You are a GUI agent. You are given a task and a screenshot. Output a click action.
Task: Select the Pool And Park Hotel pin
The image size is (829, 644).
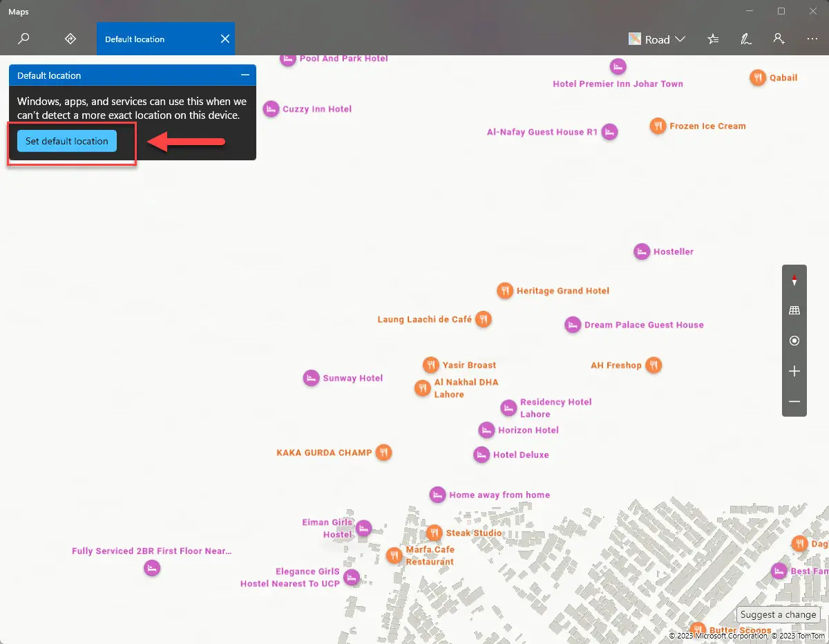point(288,59)
